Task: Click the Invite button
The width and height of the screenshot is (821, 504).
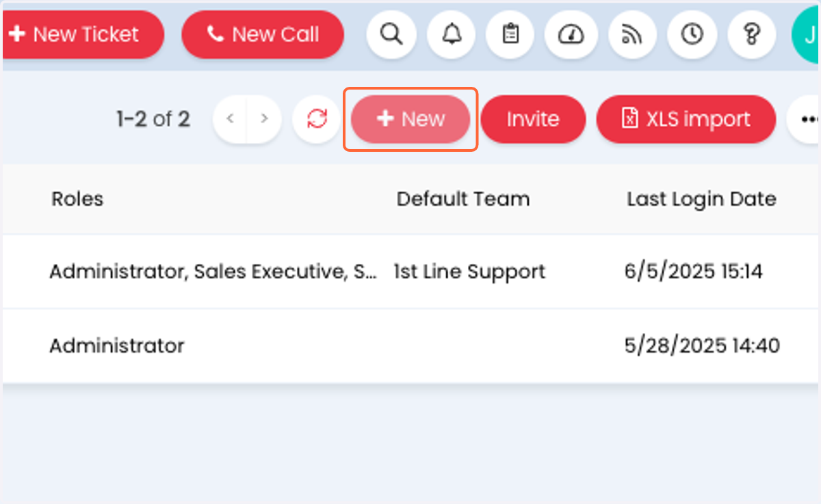Action: 533,119
